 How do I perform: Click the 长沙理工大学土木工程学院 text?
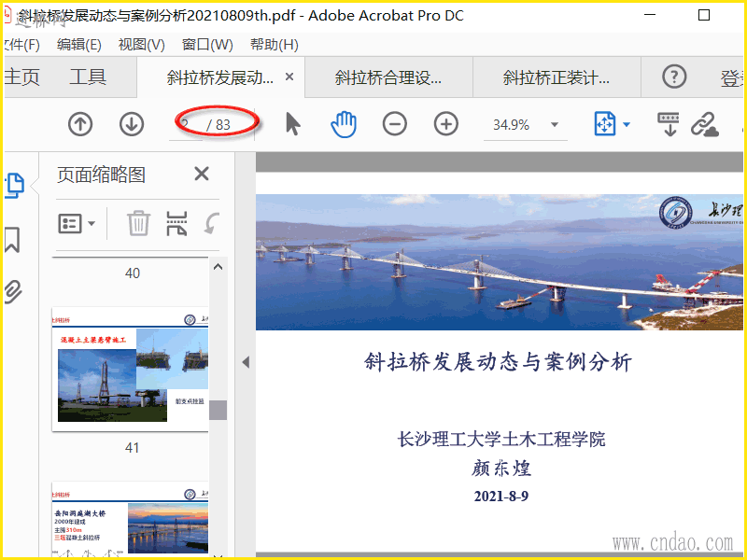[x=501, y=439]
